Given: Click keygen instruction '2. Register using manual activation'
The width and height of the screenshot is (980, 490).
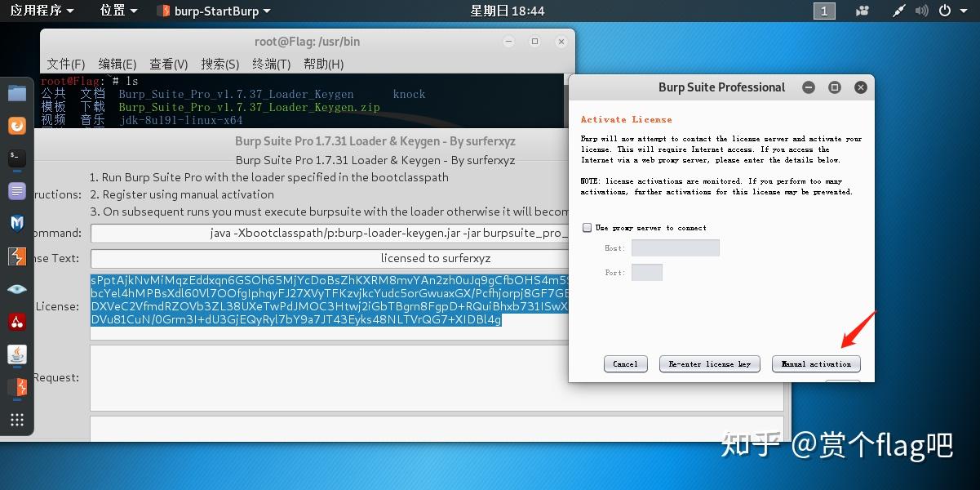Looking at the screenshot, I should [x=181, y=194].
